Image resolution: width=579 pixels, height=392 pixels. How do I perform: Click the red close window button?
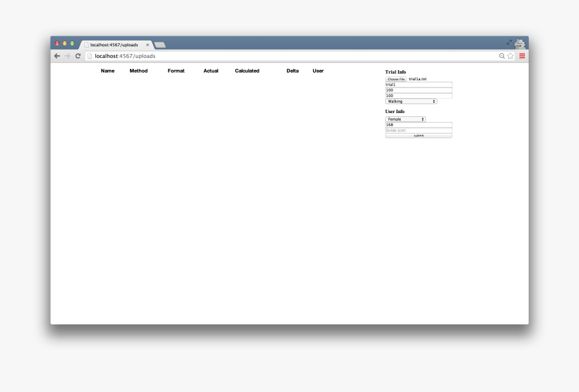point(57,43)
